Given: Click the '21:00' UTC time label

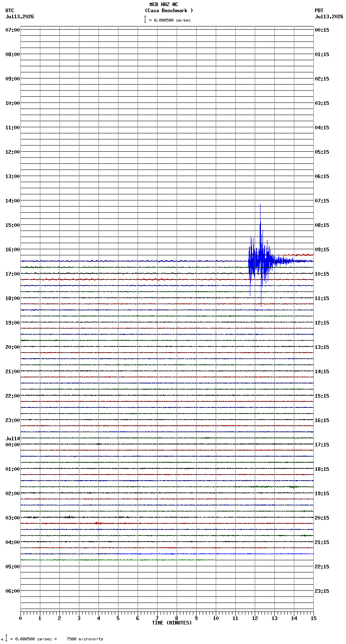Looking at the screenshot, I should (x=13, y=372).
